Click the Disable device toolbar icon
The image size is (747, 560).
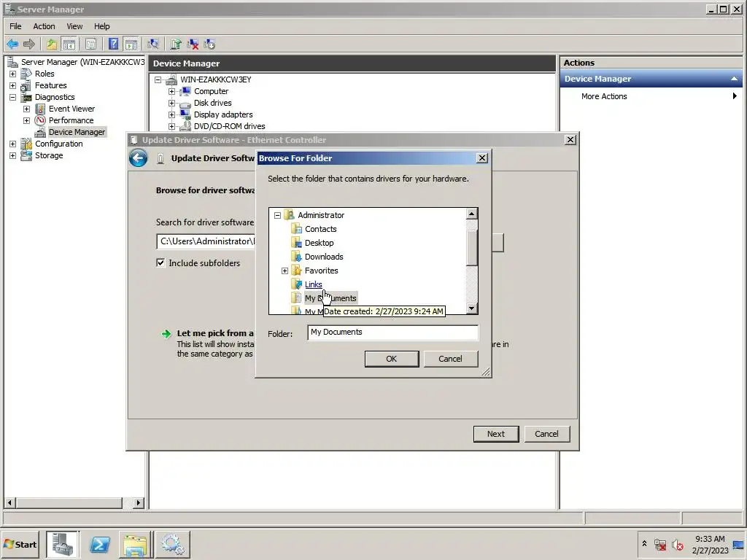tap(209, 44)
